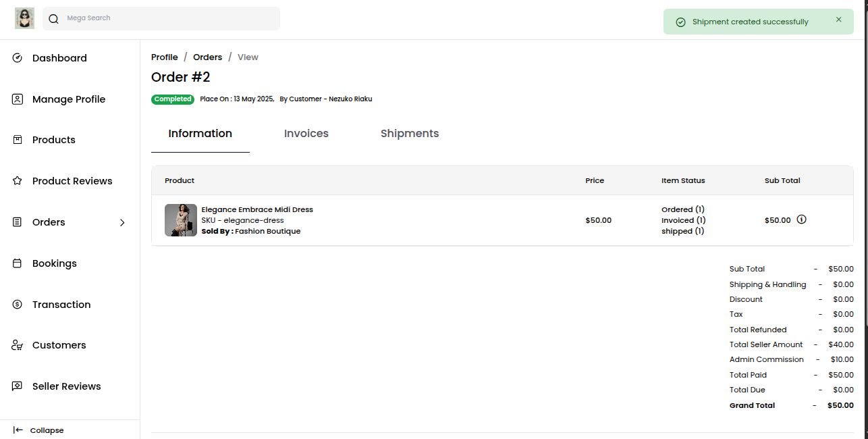This screenshot has width=868, height=439.
Task: Open the Seller Reviews sidebar icon
Action: (17, 386)
